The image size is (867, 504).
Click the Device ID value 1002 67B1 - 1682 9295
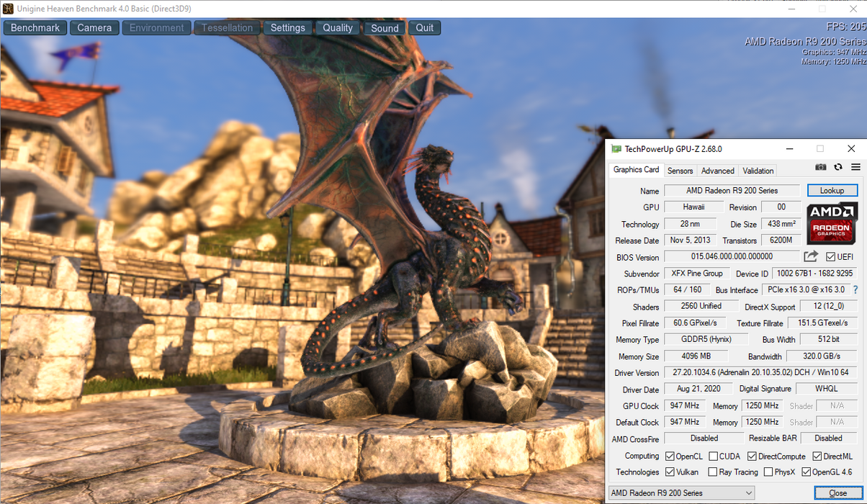click(x=814, y=274)
